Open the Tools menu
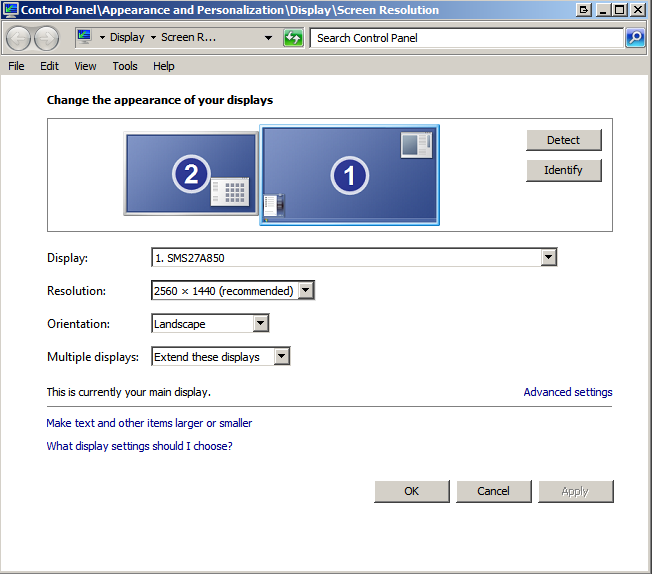 [125, 66]
